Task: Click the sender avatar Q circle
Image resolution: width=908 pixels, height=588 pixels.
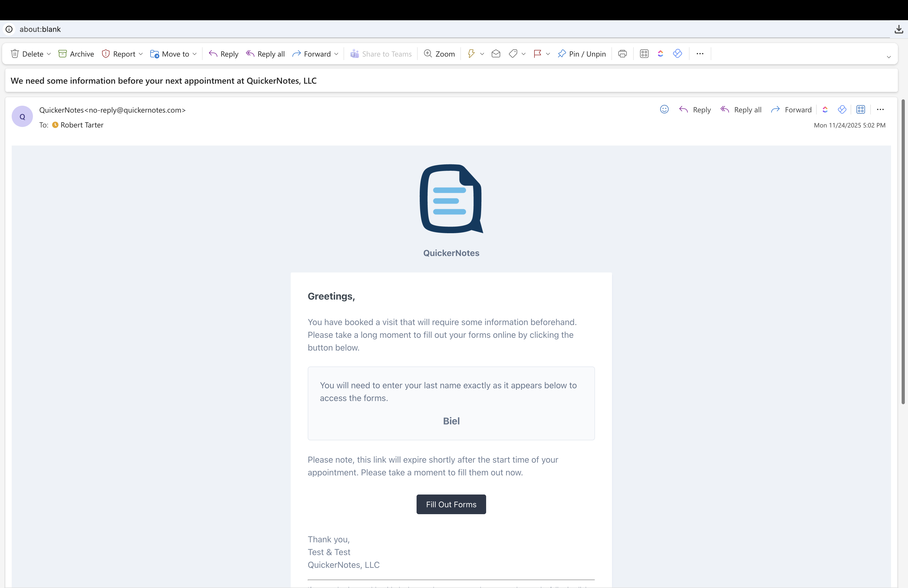Action: 22,116
